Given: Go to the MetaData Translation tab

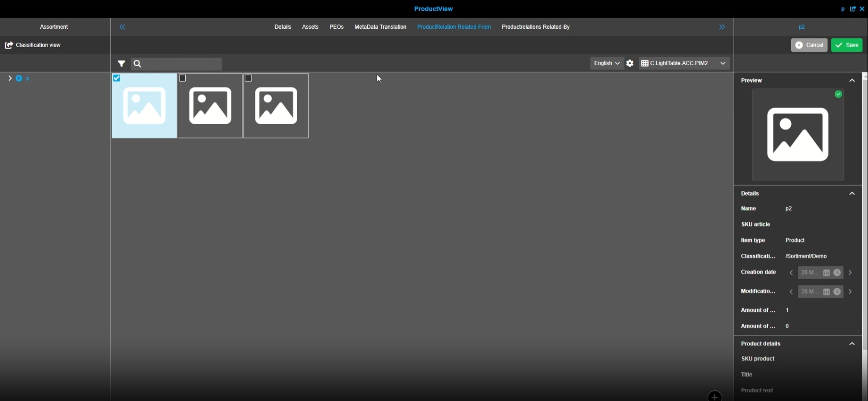Looking at the screenshot, I should 380,27.
